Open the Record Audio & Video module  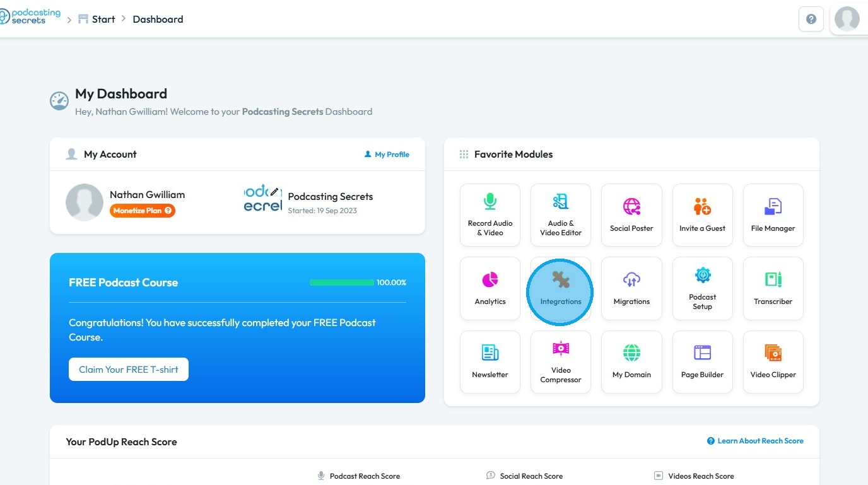click(x=490, y=214)
